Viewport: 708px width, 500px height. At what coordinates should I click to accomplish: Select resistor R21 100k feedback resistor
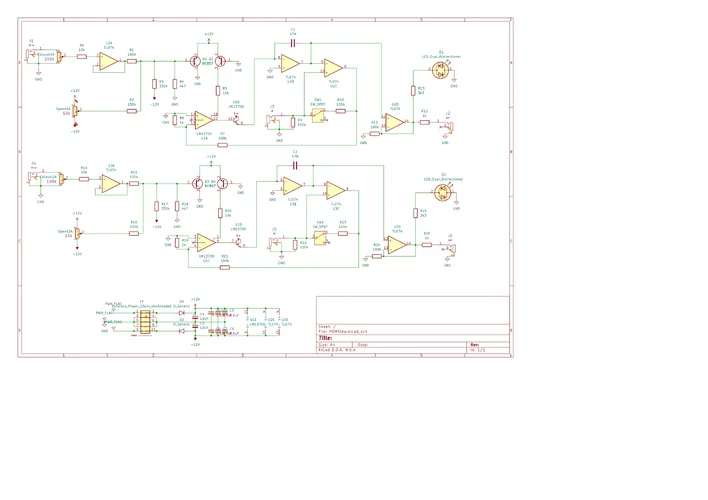pos(224,267)
